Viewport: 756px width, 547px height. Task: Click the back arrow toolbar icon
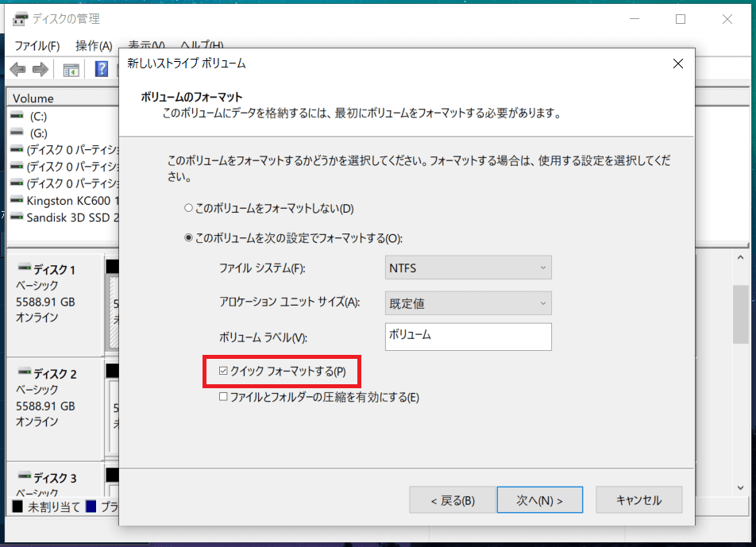click(17, 70)
